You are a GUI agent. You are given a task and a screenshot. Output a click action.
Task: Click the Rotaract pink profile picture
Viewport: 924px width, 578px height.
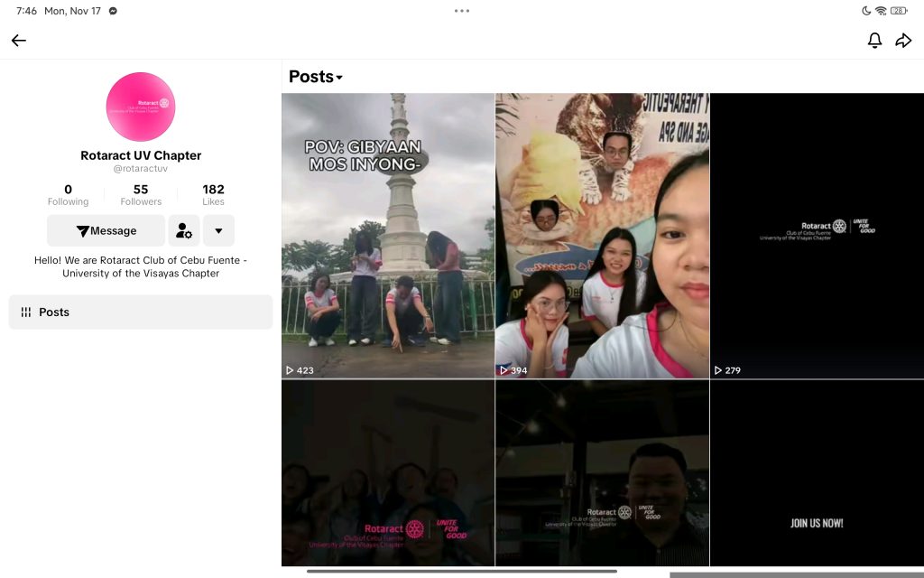[141, 107]
